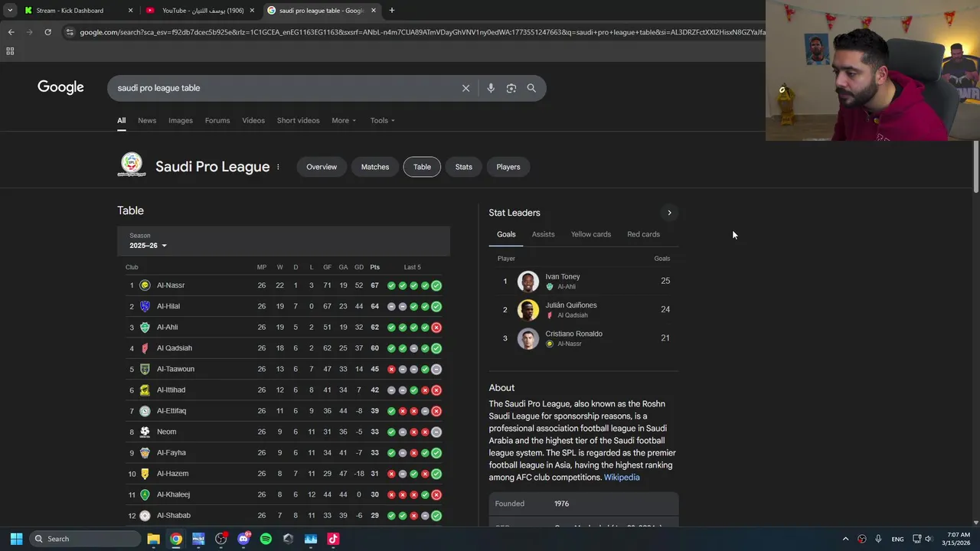The image size is (980, 551).
Task: Open the Windows Start menu
Action: click(16, 539)
